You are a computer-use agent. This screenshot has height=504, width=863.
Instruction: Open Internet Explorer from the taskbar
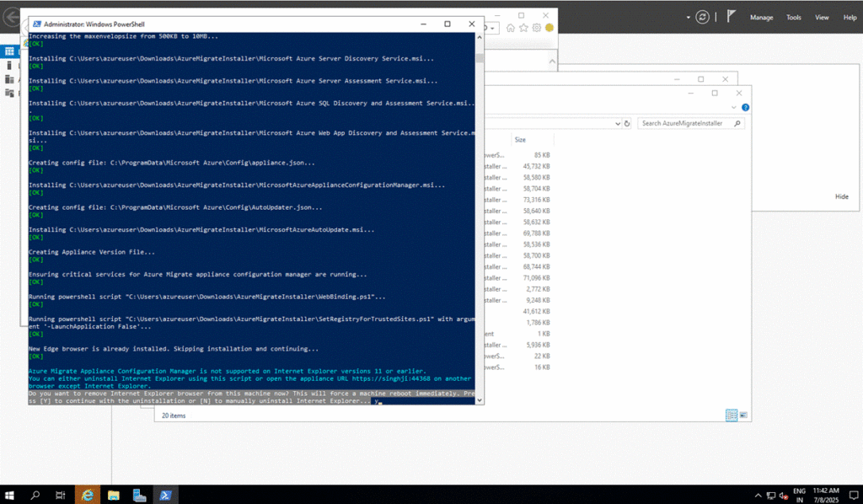point(87,495)
